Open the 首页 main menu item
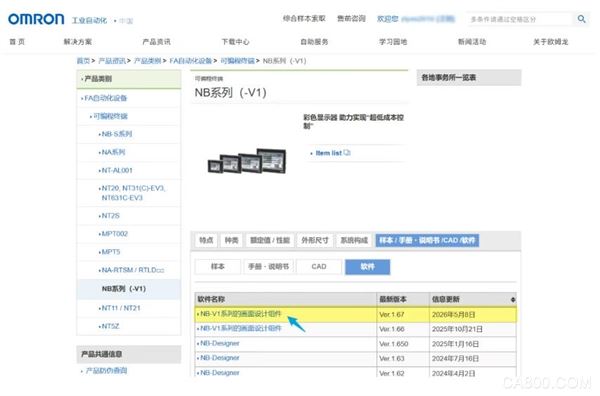600x396 pixels. [17, 42]
